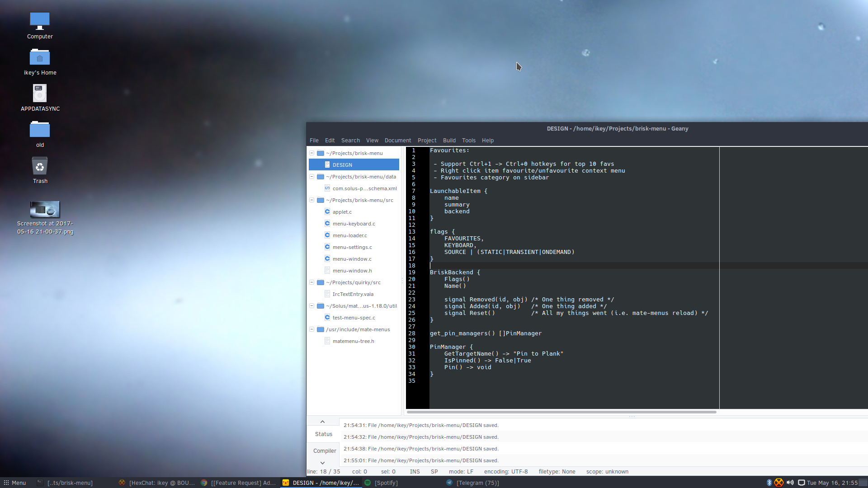The width and height of the screenshot is (868, 488).
Task: Select IrcTextEntry.vala in the documents list
Action: [354, 294]
